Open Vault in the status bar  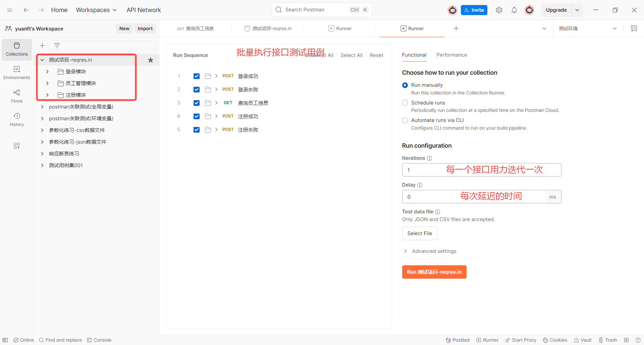click(583, 340)
